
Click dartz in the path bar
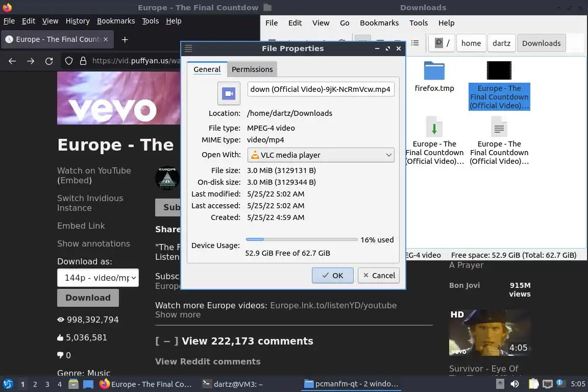501,43
